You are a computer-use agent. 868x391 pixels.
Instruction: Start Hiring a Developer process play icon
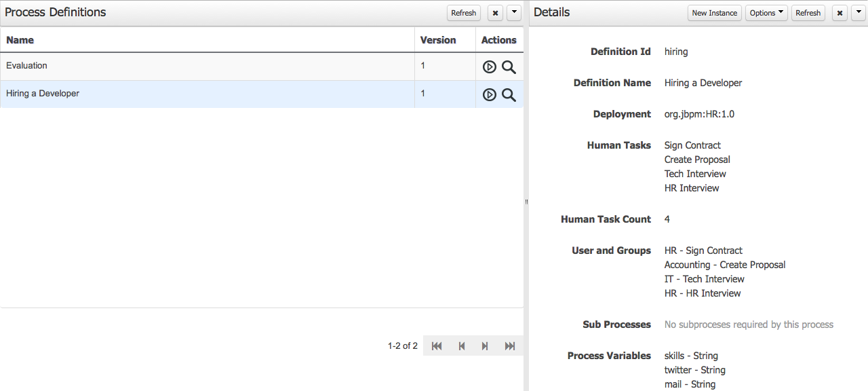click(x=489, y=94)
